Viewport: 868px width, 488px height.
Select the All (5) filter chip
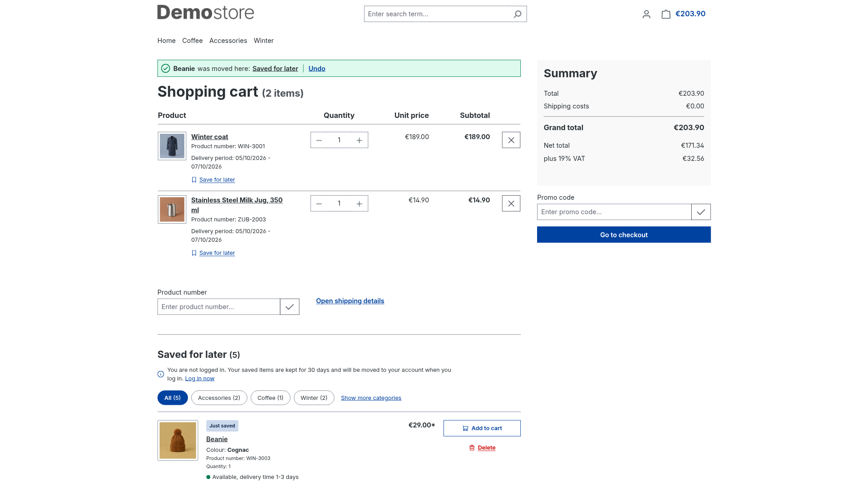pos(173,398)
